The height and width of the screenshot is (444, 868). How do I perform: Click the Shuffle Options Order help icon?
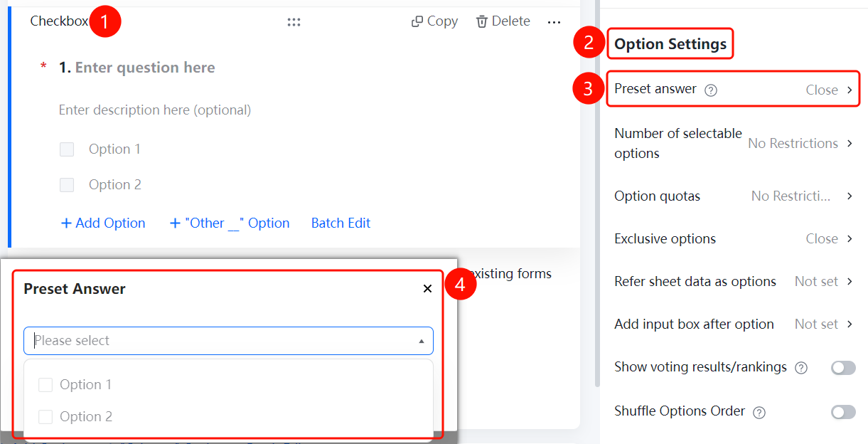tap(759, 412)
